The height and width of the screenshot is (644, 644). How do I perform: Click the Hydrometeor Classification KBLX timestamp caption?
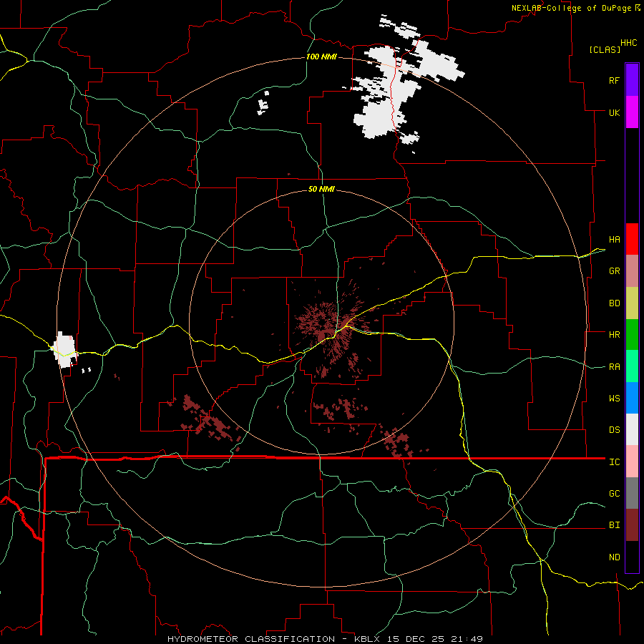[x=325, y=639]
